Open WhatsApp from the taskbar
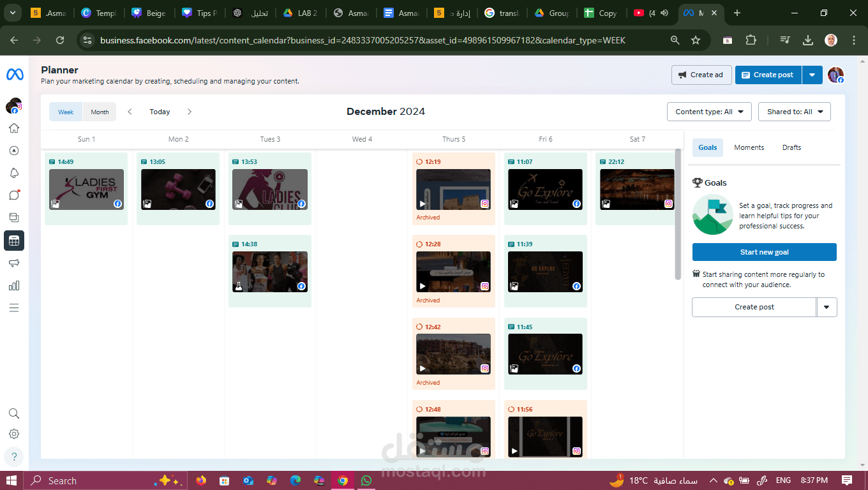Image resolution: width=868 pixels, height=490 pixels. (366, 480)
